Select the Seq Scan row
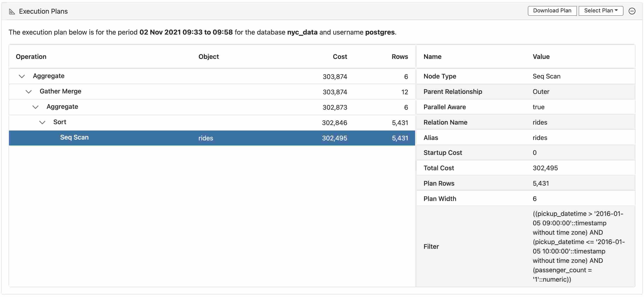This screenshot has width=644, height=297. (74, 138)
